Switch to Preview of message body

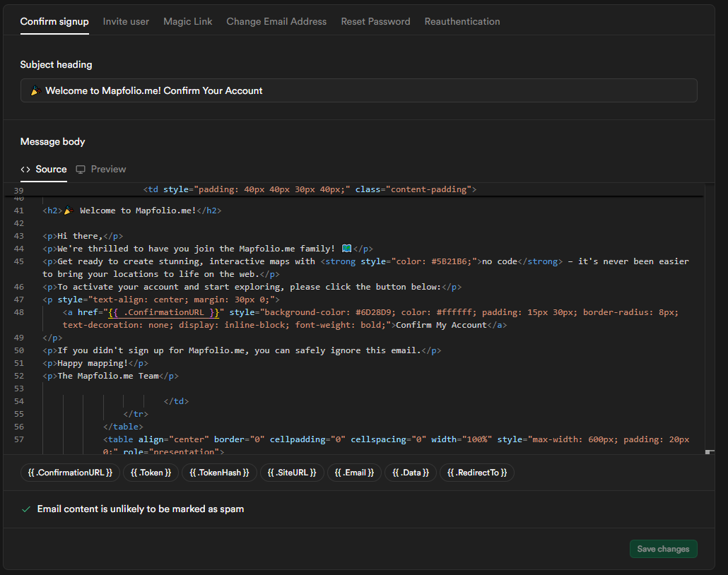point(101,170)
